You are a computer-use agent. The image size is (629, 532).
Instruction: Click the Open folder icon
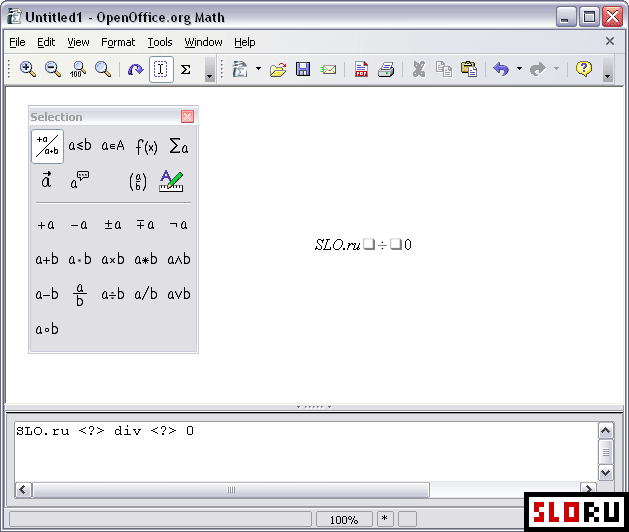278,69
